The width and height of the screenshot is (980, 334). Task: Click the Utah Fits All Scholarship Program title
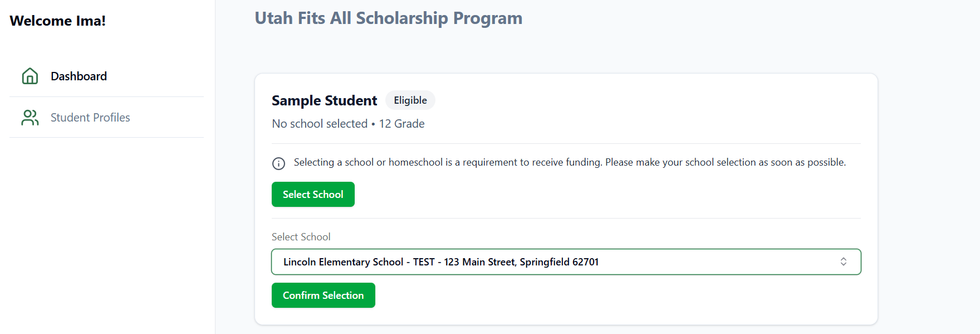(x=388, y=18)
